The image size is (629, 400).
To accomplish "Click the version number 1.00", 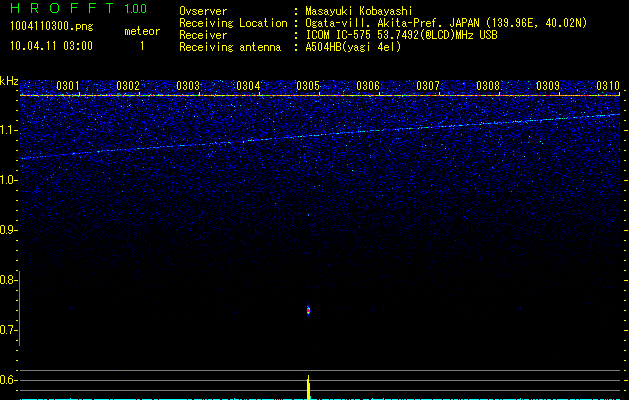I will coord(136,9).
